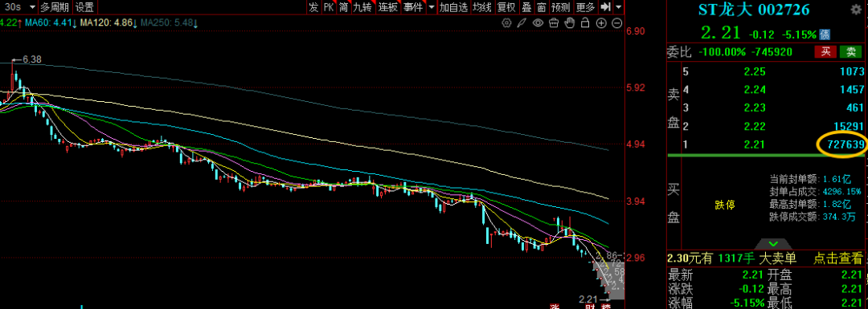
Task: Click the 大卖单 large sell order label
Action: [777, 258]
